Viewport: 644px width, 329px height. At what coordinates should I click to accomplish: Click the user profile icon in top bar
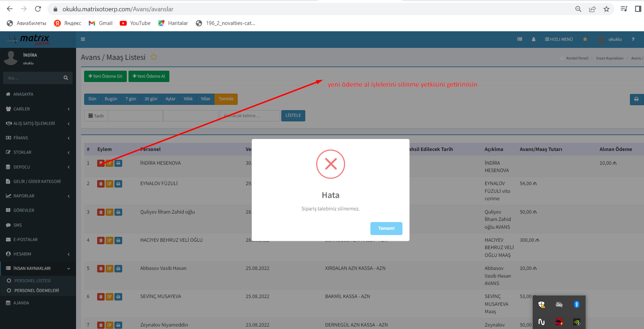tap(533, 39)
